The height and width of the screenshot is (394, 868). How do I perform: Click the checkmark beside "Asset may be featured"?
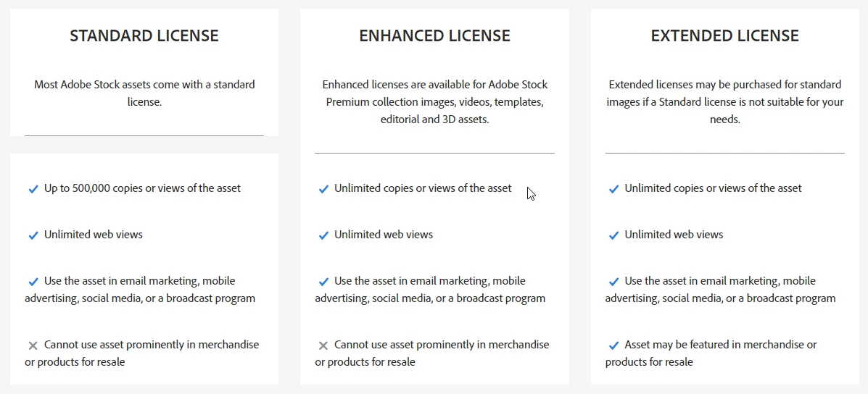(x=613, y=345)
